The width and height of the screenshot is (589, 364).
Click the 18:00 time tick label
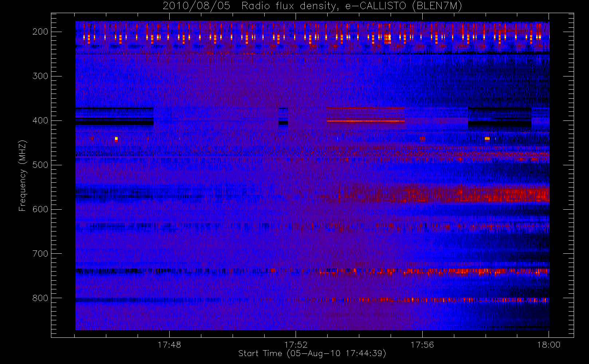[549, 345]
